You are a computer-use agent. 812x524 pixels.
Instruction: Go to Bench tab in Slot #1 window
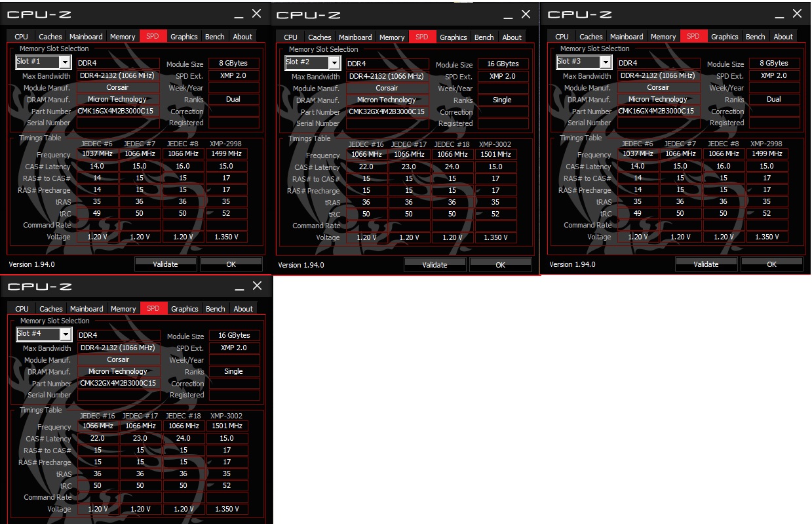214,37
